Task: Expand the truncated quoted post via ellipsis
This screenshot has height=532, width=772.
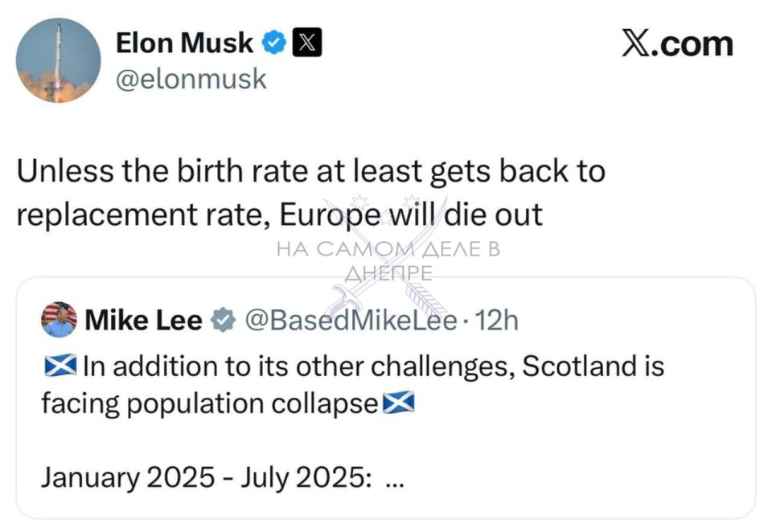Action: [x=394, y=477]
